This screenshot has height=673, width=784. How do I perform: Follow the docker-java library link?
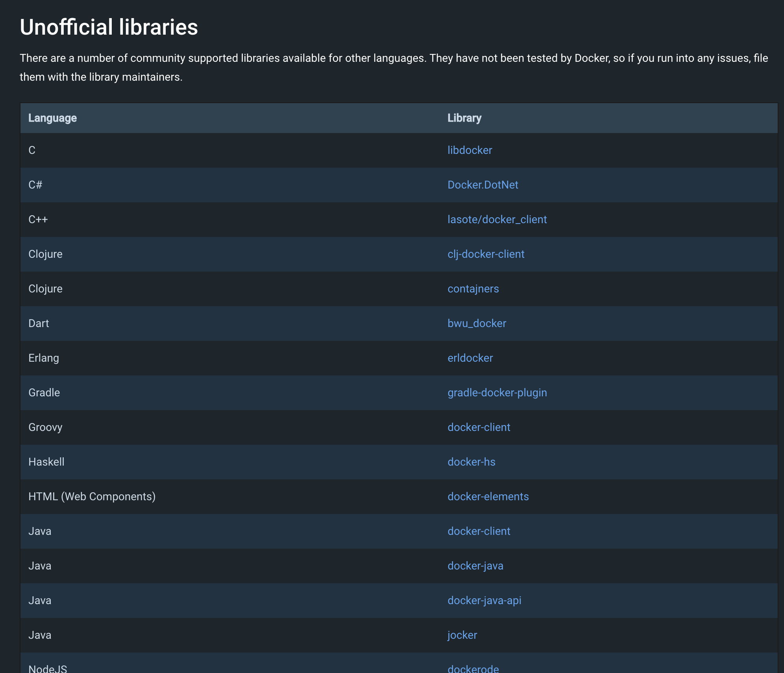[x=475, y=566]
